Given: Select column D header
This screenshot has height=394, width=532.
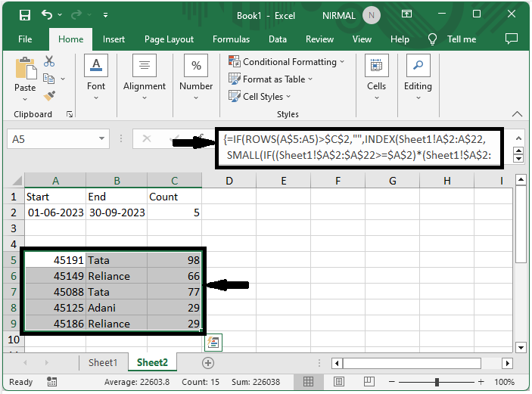Looking at the screenshot, I should 229,181.
